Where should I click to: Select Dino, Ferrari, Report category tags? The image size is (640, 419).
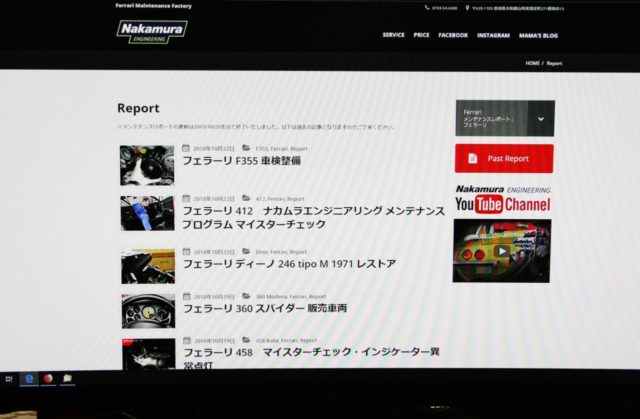(281, 252)
